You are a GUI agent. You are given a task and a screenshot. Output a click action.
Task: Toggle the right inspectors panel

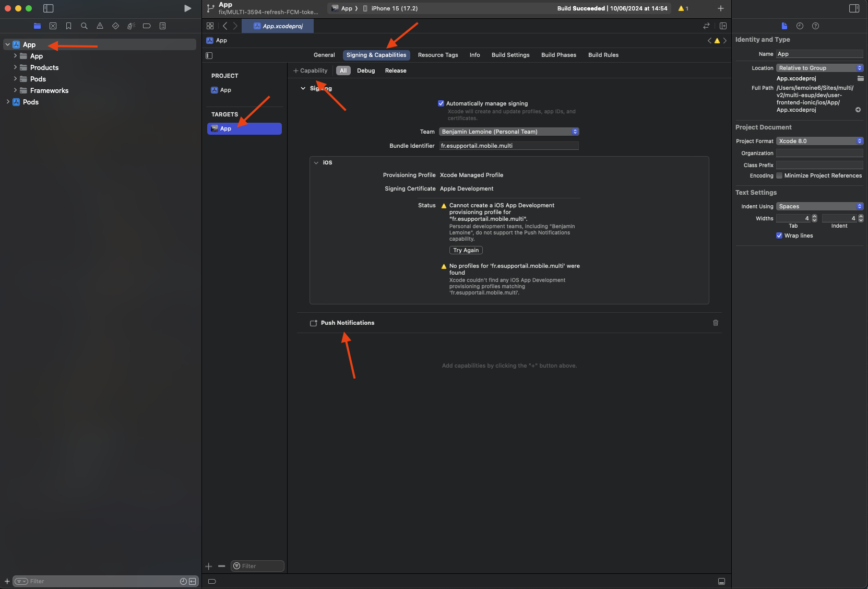click(854, 8)
